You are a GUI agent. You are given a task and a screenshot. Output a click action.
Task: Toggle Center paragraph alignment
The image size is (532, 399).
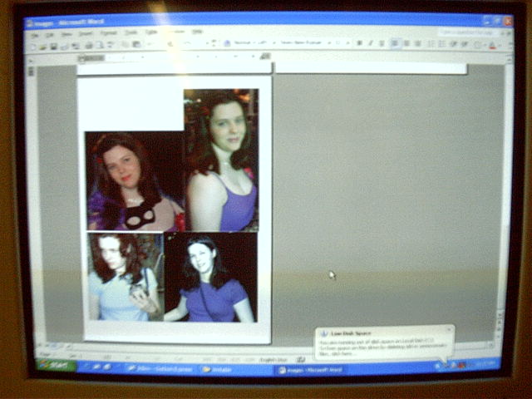[406, 43]
